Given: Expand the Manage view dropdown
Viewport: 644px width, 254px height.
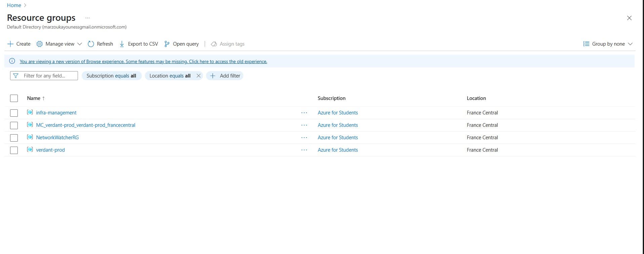Looking at the screenshot, I should coord(79,44).
